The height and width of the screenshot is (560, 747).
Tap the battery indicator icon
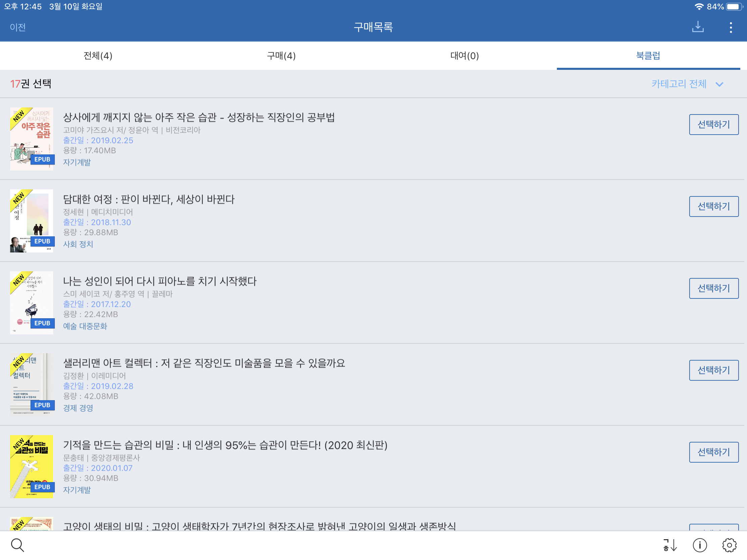734,6
